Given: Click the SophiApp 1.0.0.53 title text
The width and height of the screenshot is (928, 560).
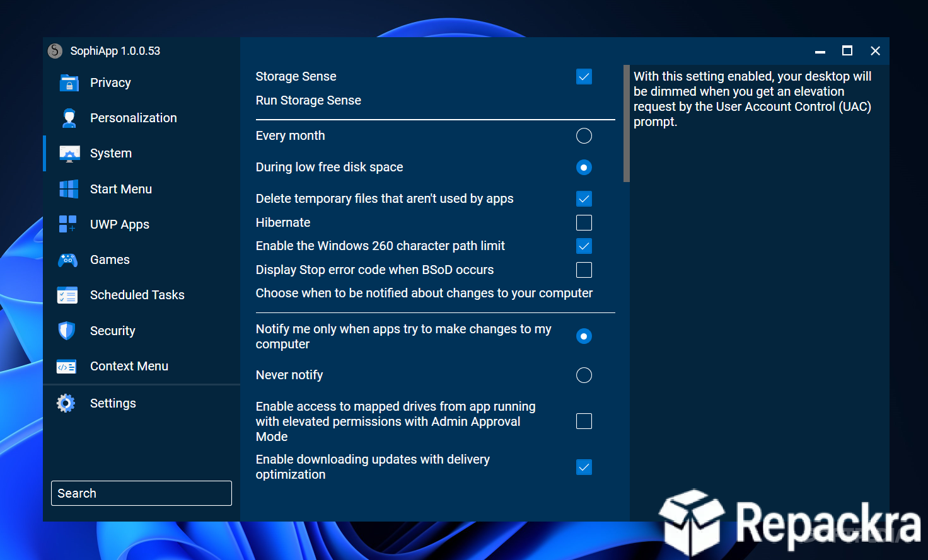Looking at the screenshot, I should coord(115,51).
